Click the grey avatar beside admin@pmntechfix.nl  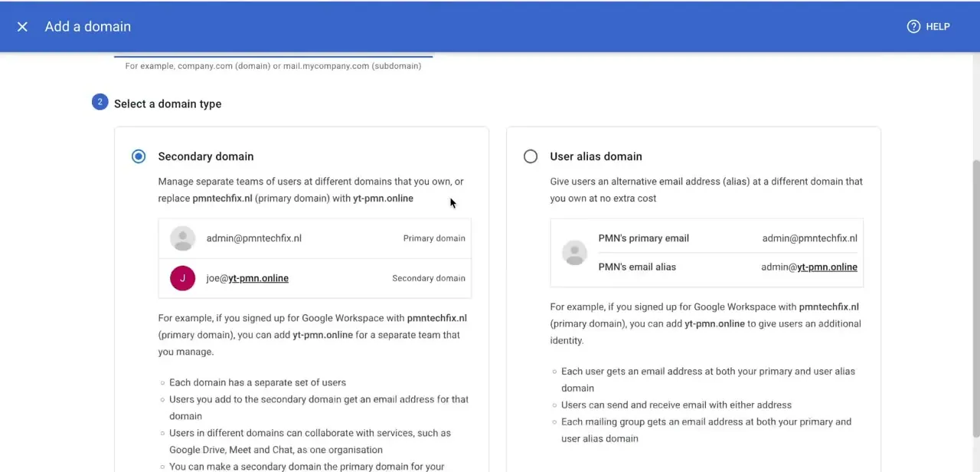click(x=182, y=238)
